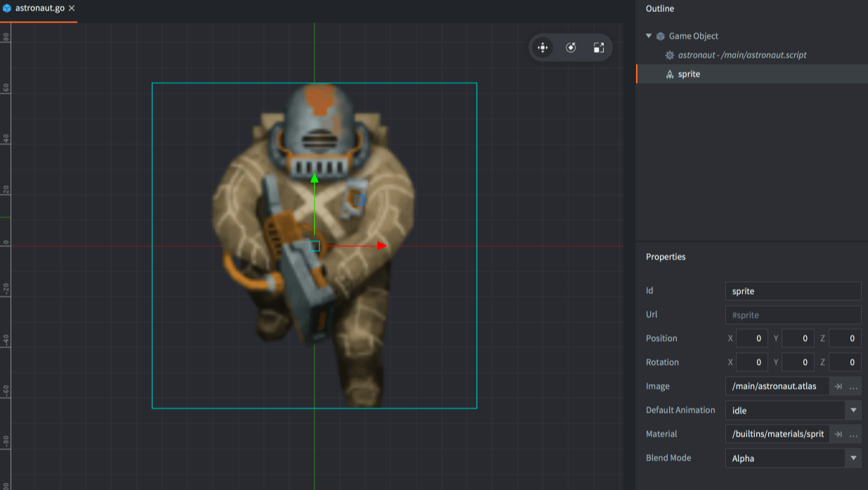Screen dimensions: 868x490
Task: Click the Blend Mode field showing Alpha
Action: pyautogui.click(x=785, y=458)
